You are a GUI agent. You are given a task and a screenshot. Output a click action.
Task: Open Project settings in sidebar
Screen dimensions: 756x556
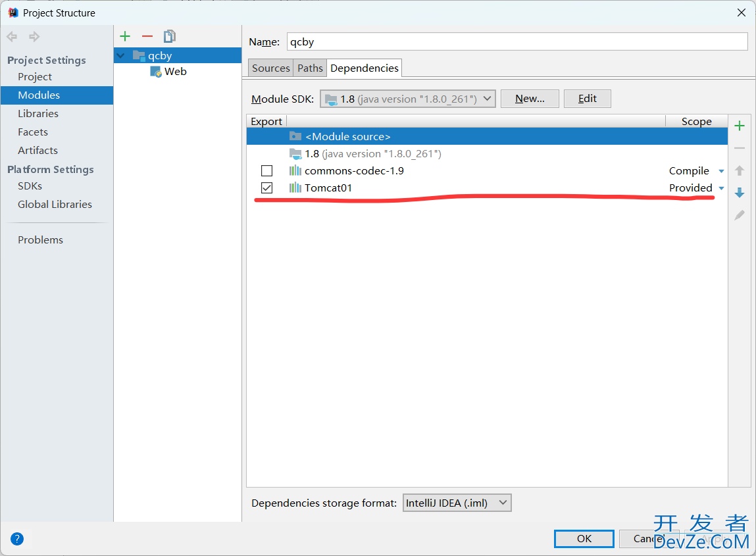[x=35, y=77]
